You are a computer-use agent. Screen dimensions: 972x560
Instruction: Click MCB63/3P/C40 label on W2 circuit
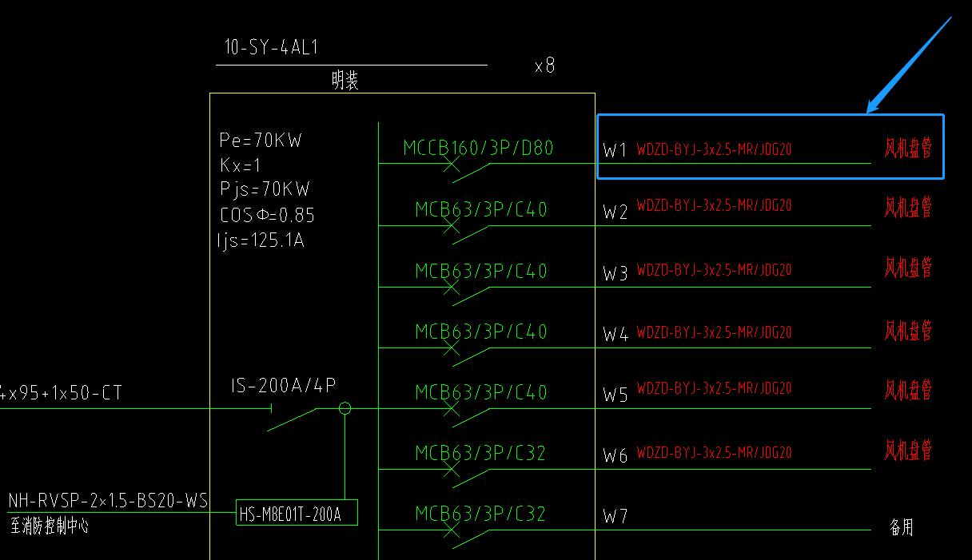pos(481,209)
